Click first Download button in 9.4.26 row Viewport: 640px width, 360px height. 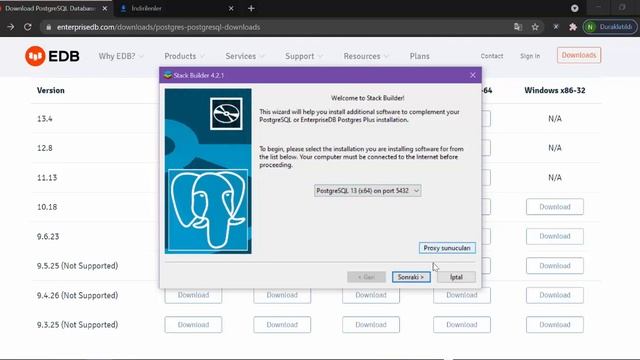click(x=193, y=295)
